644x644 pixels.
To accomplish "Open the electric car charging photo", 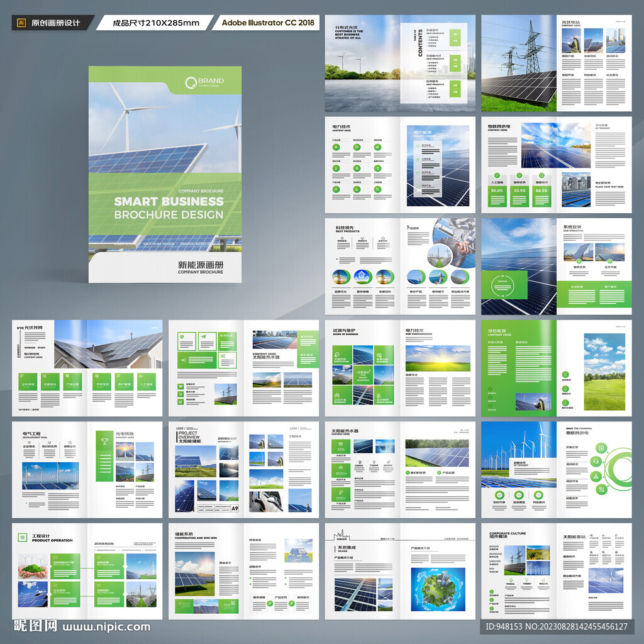I will coord(266,501).
